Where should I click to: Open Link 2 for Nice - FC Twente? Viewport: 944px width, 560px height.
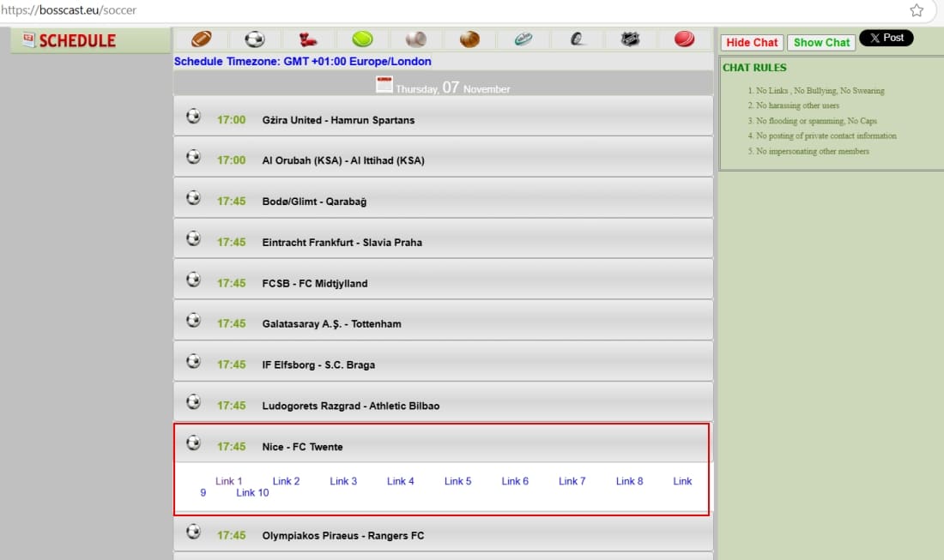286,481
